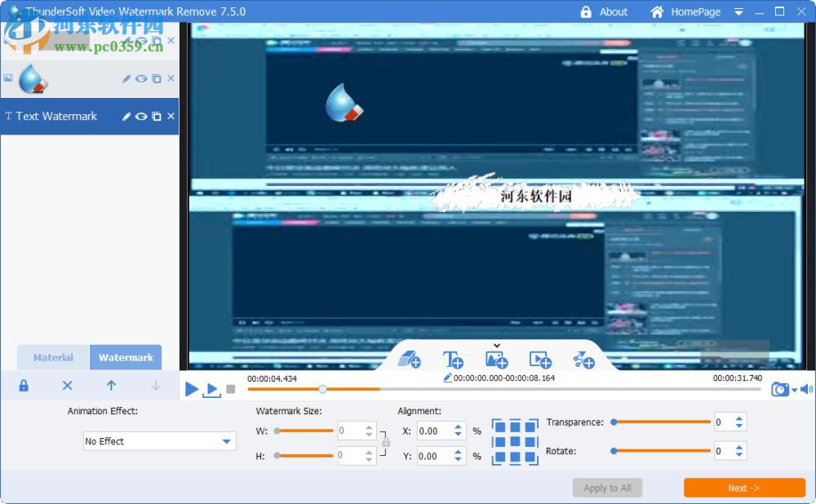
Task: Click the Next button
Action: (743, 488)
